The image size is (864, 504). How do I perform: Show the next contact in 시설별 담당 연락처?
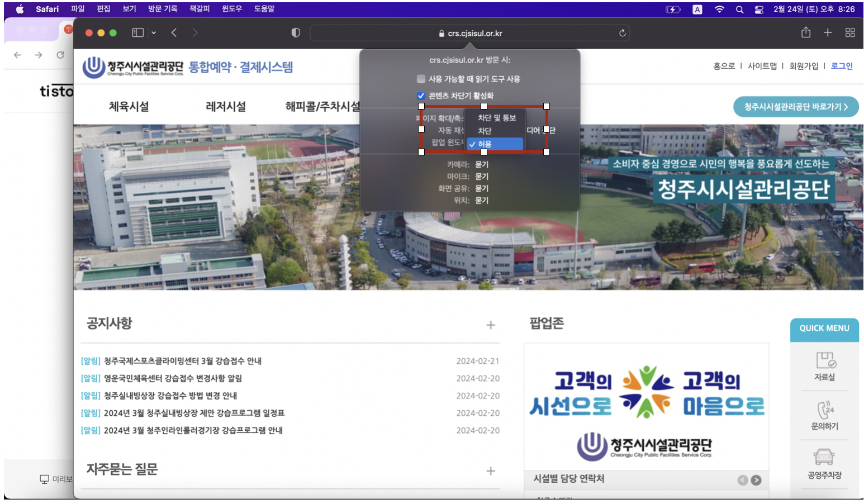756,480
